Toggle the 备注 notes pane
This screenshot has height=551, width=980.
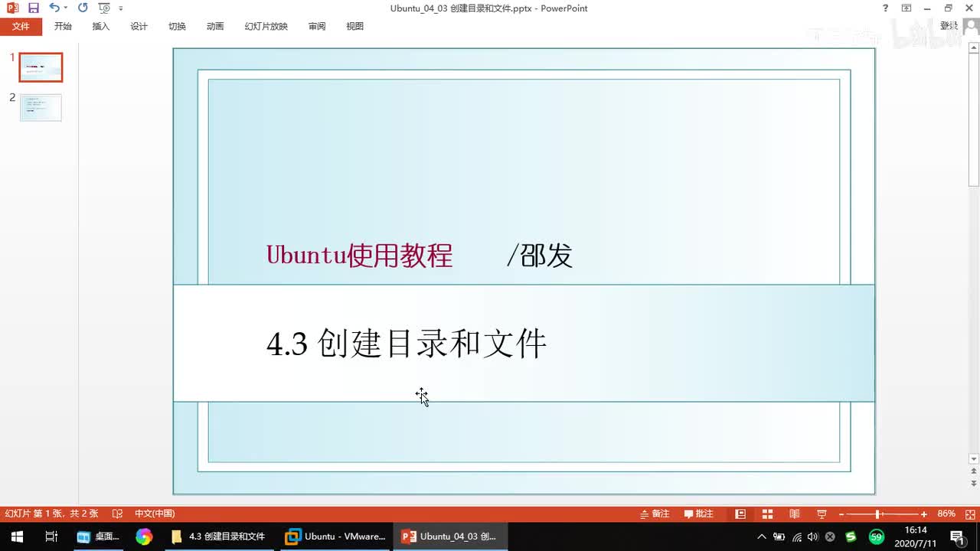[x=655, y=514]
